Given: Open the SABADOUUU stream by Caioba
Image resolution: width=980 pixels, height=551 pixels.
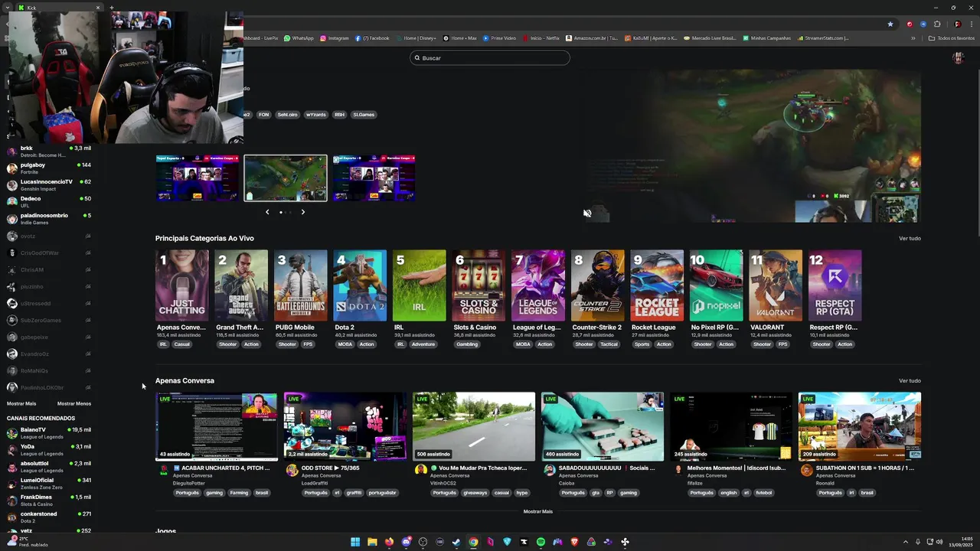Looking at the screenshot, I should pyautogui.click(x=603, y=427).
